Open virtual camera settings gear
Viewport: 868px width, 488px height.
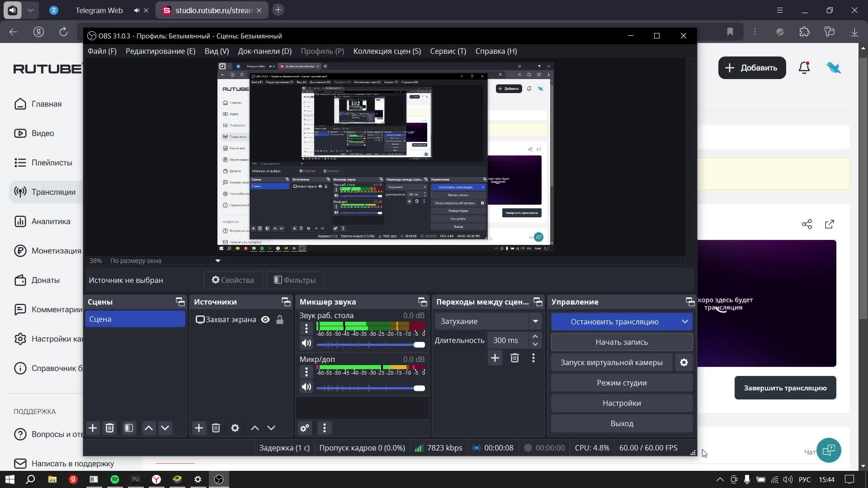[684, 362]
